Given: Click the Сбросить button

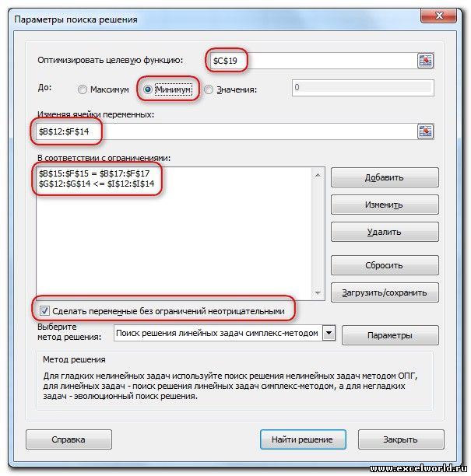Looking at the screenshot, I should (x=385, y=265).
